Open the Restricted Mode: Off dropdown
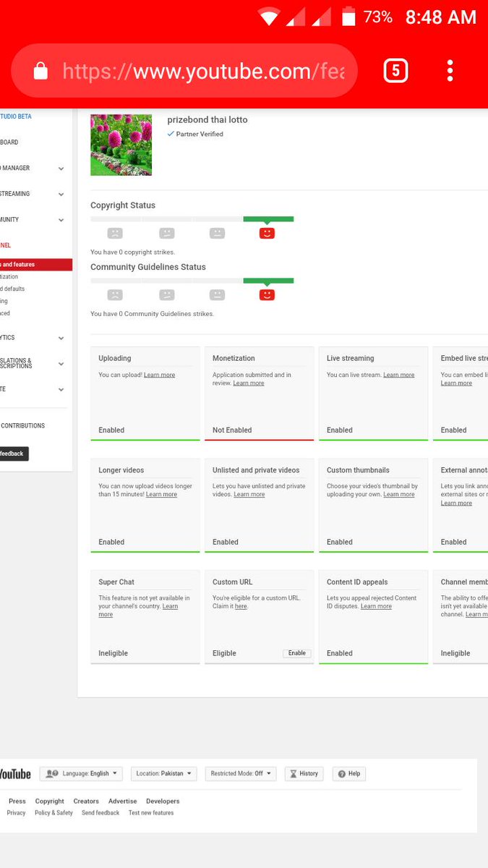Viewport: 488px width, 868px height. tap(240, 773)
